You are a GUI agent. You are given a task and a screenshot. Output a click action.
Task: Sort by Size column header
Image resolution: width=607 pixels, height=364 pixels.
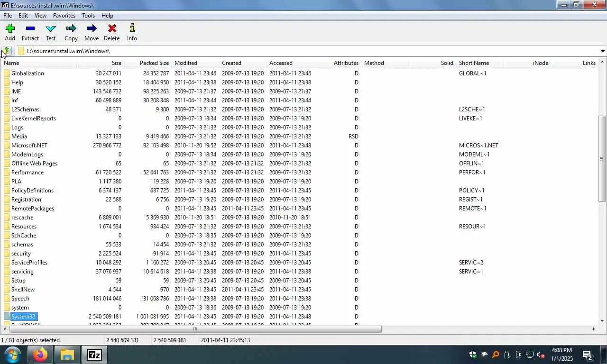[x=100, y=63]
